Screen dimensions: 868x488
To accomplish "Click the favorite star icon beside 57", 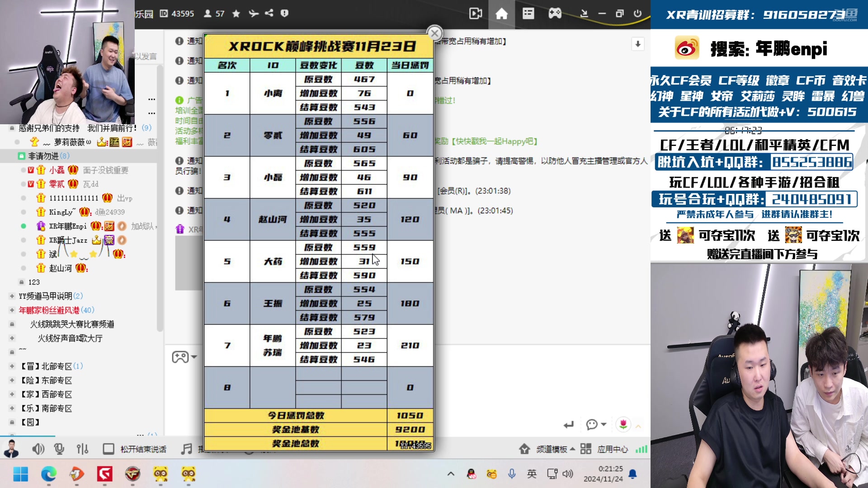I will point(236,14).
